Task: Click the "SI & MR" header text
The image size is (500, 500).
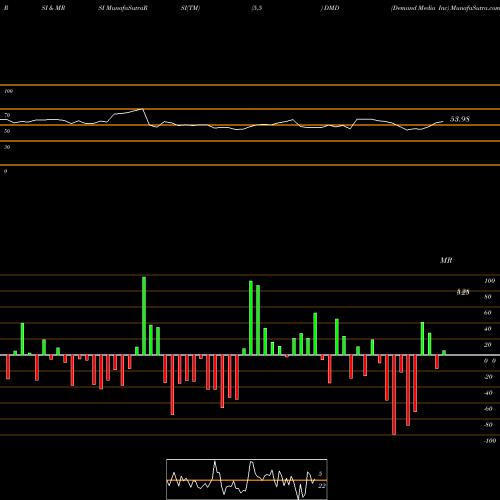Action: tap(53, 8)
